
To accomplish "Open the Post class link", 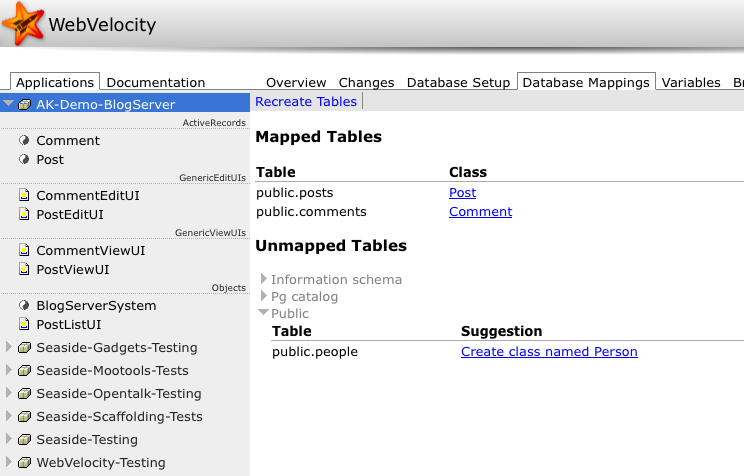I will 463,193.
